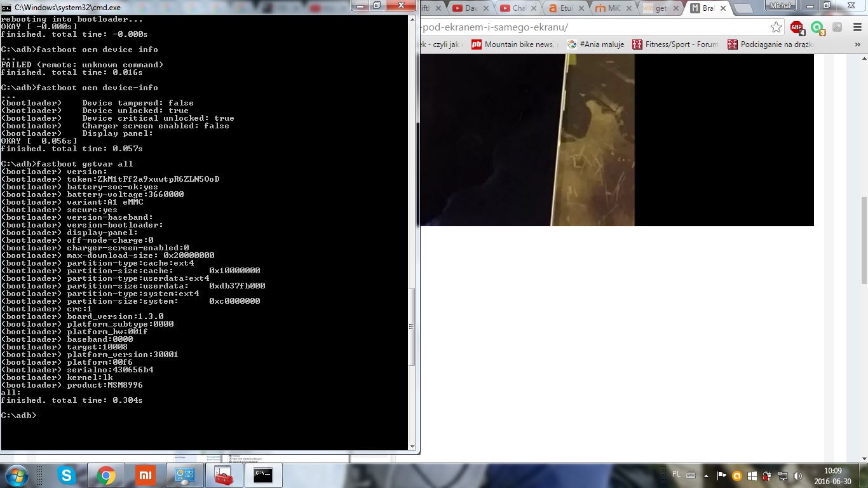Image resolution: width=868 pixels, height=488 pixels.
Task: Show hidden system tray icons
Action: tap(706, 476)
